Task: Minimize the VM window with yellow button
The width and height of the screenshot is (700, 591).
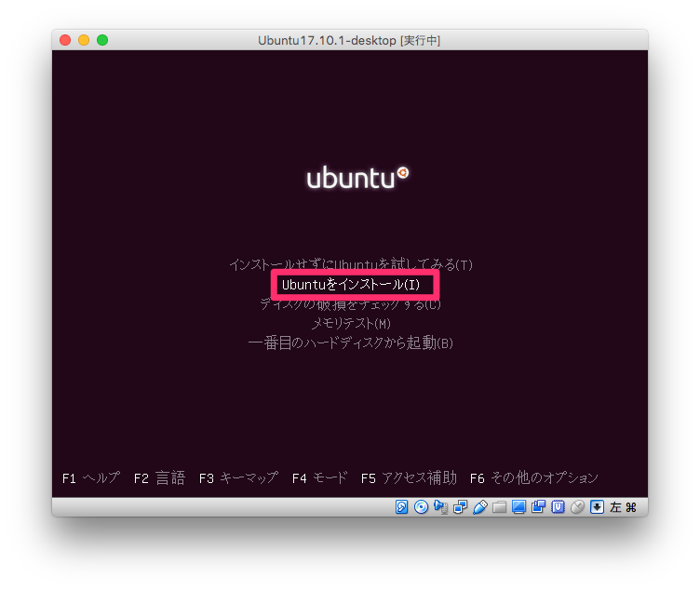Action: pos(84,40)
